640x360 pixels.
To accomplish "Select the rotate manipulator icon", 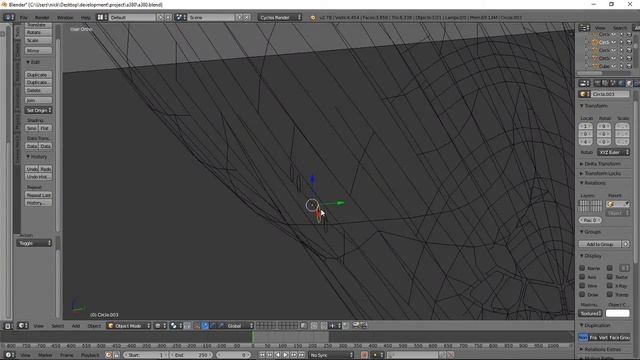I will [x=213, y=326].
